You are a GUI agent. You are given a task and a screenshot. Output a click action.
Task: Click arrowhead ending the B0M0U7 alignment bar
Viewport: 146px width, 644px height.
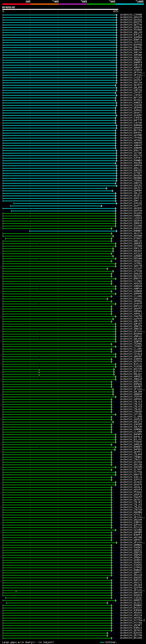(x=112, y=228)
